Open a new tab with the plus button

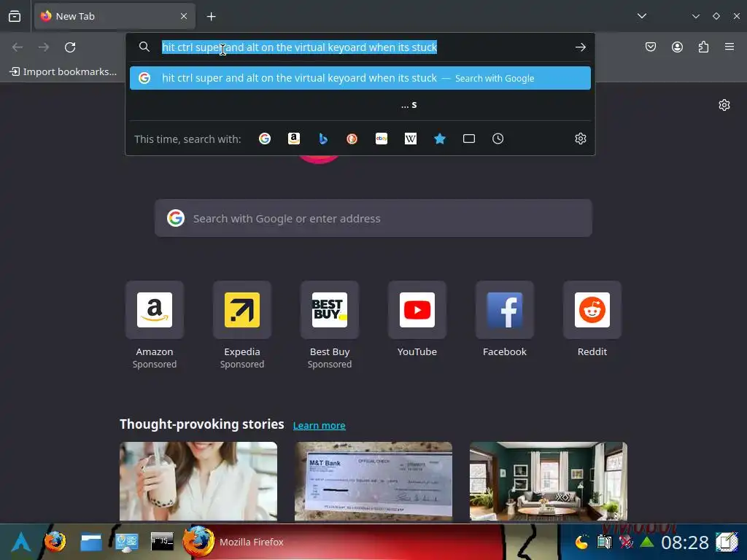211,17
